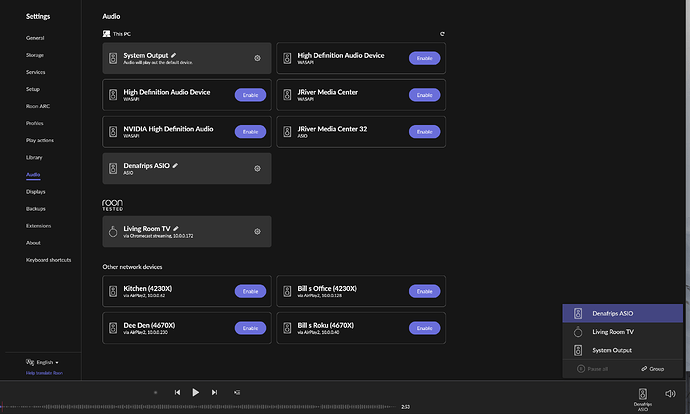Select Living Room TV in the zone popup

coord(622,332)
